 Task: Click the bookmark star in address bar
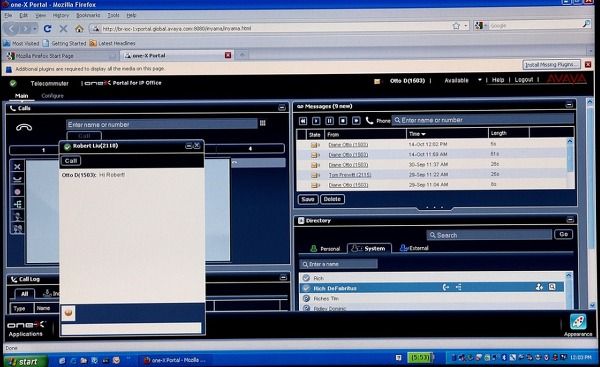click(x=456, y=26)
